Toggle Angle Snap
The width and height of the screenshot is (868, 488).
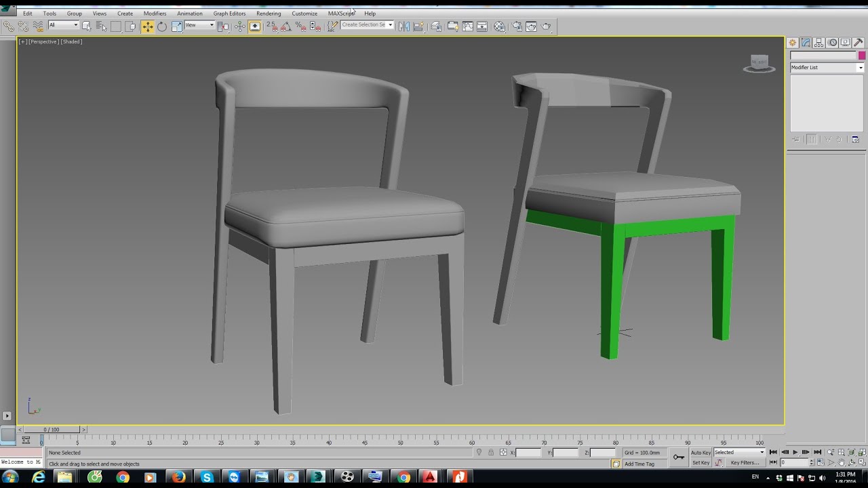coord(286,26)
